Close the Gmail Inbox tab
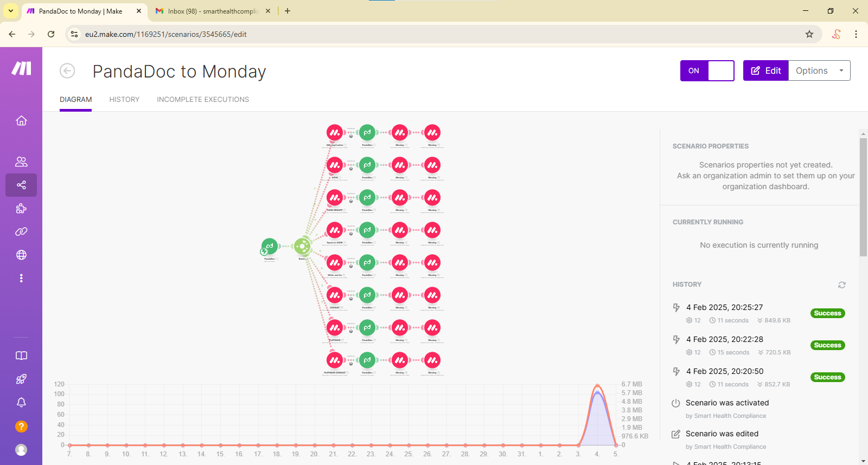This screenshot has height=465, width=868. 268,11
